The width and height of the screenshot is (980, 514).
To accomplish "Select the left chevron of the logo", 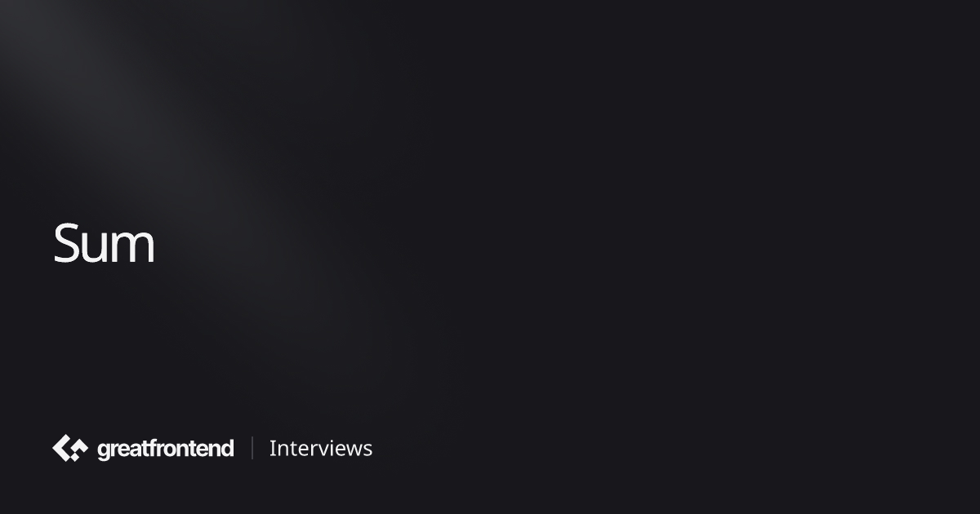I will 62,448.
